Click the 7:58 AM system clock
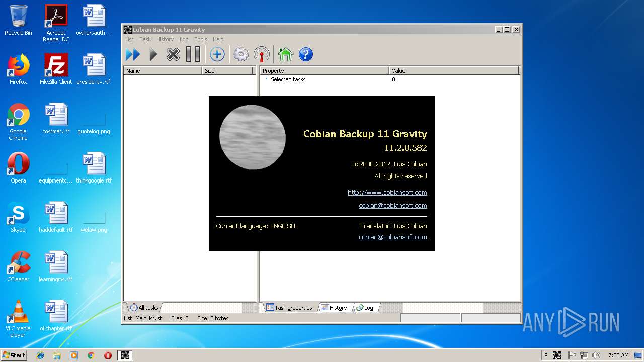Image resolution: width=644 pixels, height=362 pixels. coord(618,355)
